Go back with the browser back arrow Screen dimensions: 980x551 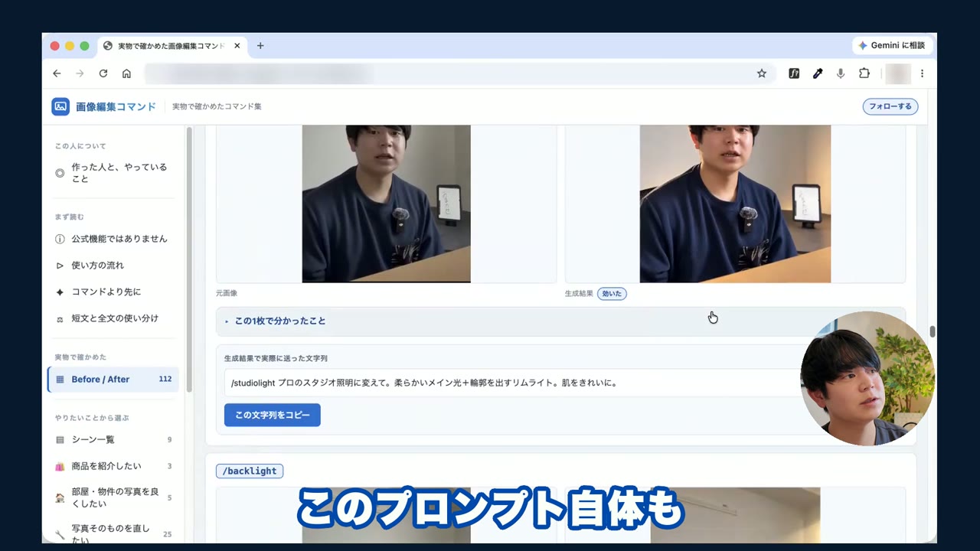[57, 73]
